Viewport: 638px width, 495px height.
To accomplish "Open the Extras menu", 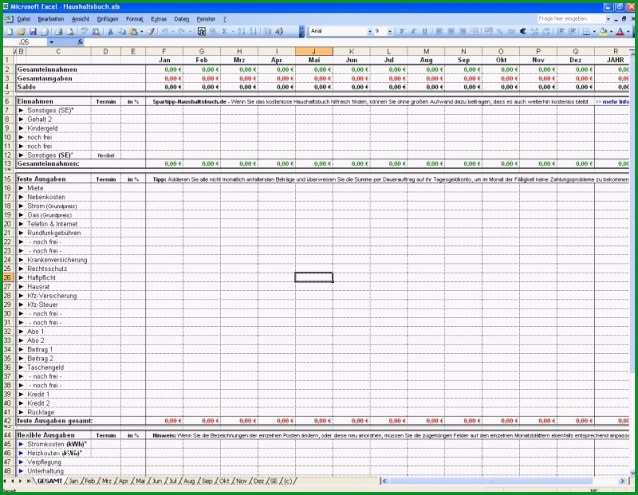I will [x=159, y=19].
